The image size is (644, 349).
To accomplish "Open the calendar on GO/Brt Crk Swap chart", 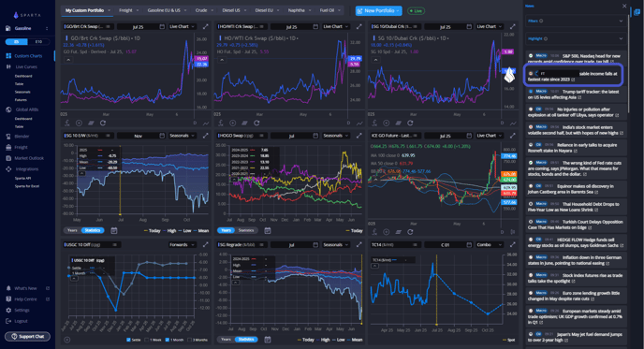I will coord(162,27).
